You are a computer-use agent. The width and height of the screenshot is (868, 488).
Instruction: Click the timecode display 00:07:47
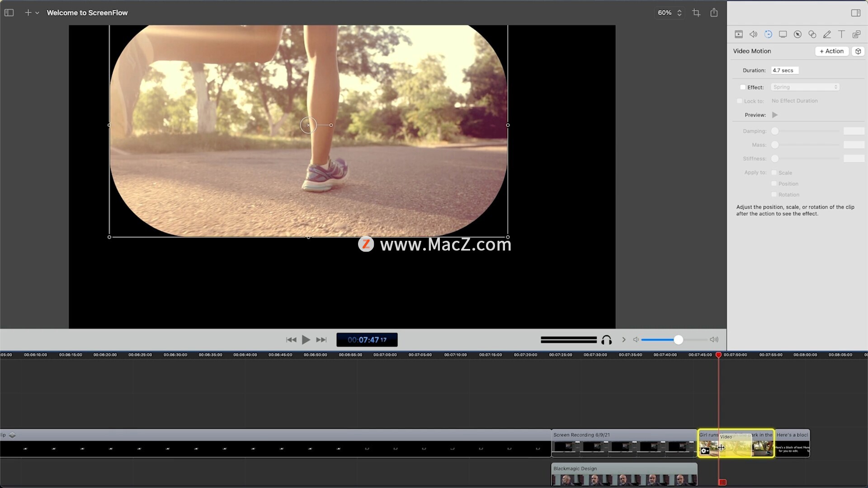tap(367, 340)
